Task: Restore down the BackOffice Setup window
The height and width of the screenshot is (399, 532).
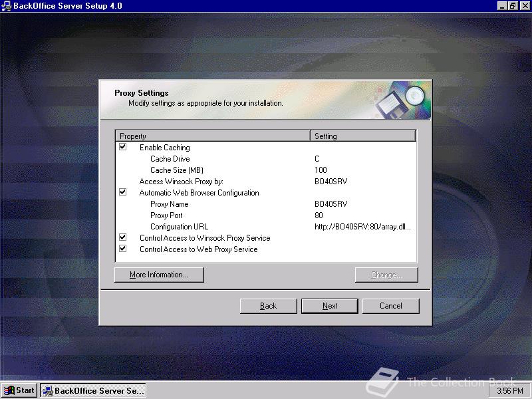Action: point(513,6)
